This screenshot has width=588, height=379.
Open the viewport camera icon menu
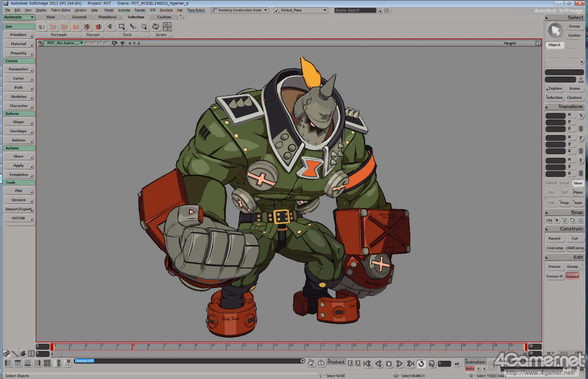click(x=114, y=43)
